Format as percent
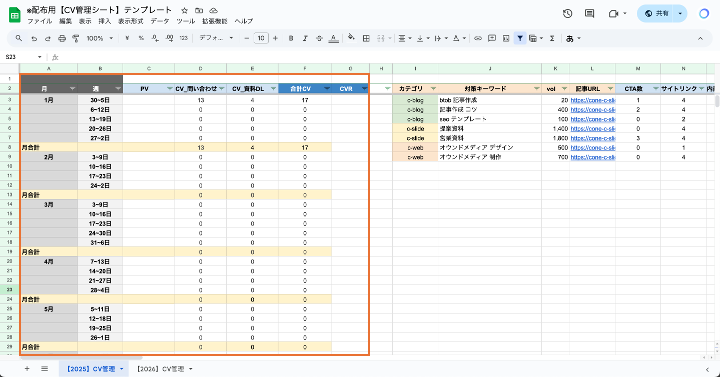 141,39
